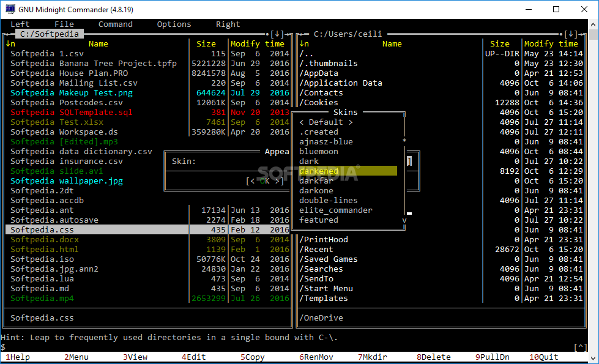Click the window's vertical scrollbar down arrow

click(x=593, y=358)
